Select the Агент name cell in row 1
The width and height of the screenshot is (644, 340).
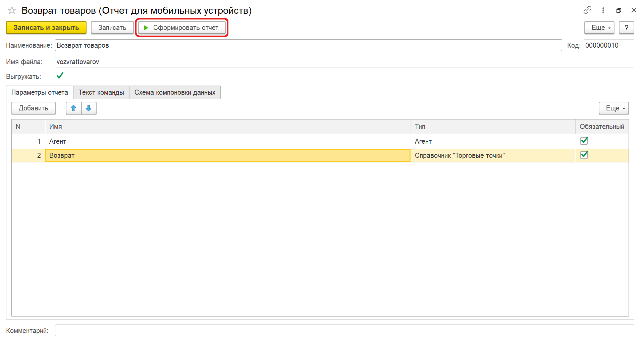[x=228, y=141]
